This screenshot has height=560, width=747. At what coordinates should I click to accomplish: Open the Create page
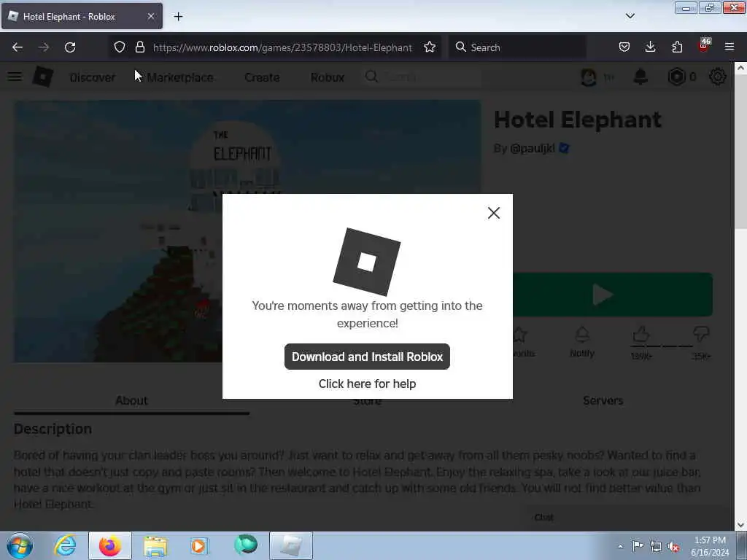pyautogui.click(x=262, y=77)
